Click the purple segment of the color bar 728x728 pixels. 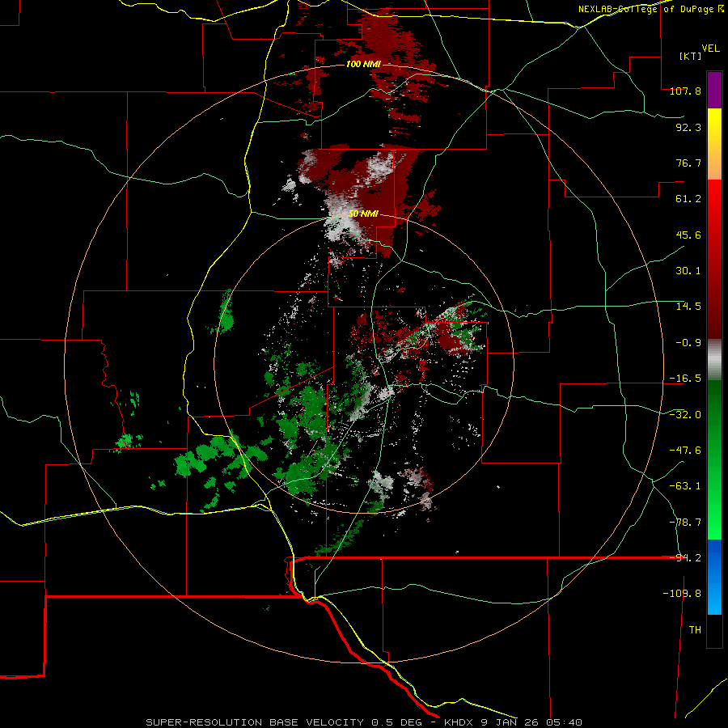pos(714,90)
